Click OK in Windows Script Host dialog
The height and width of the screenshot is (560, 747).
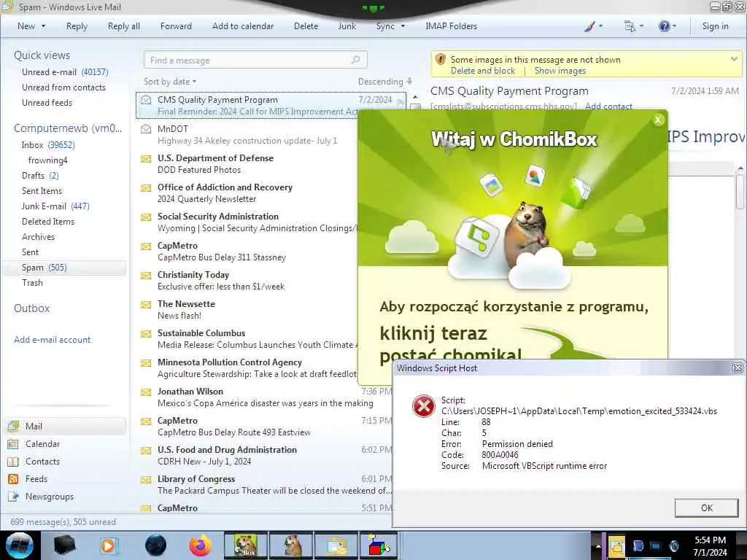click(x=706, y=507)
